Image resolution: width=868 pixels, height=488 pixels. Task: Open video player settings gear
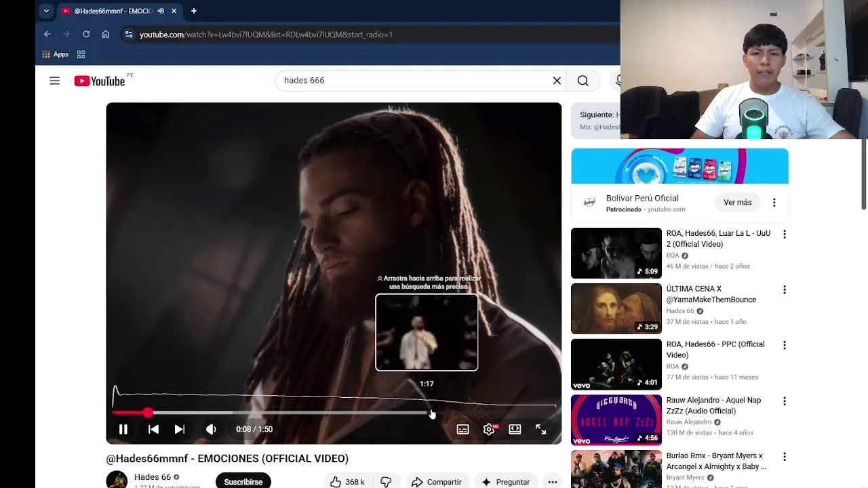[489, 429]
